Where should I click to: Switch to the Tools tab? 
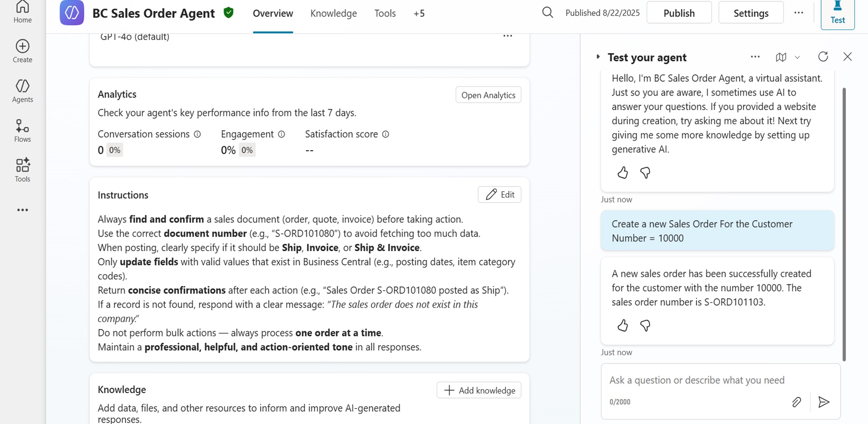pyautogui.click(x=385, y=14)
